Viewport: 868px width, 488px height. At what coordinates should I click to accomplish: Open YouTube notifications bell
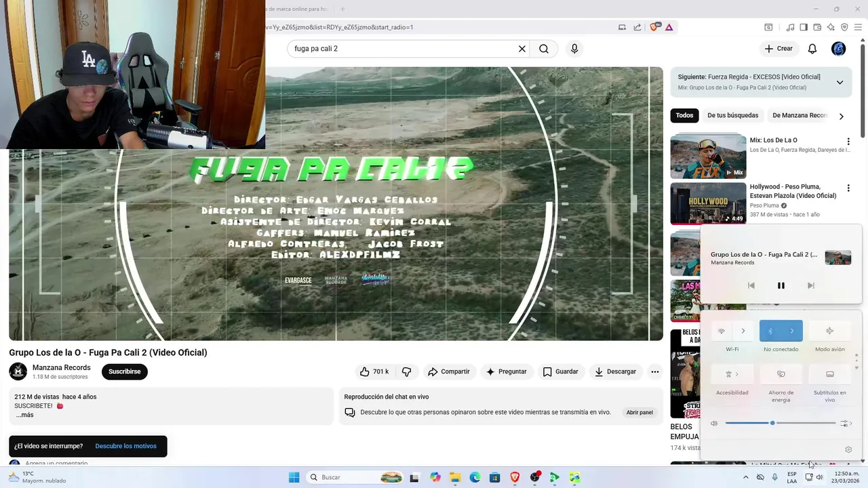tap(812, 49)
